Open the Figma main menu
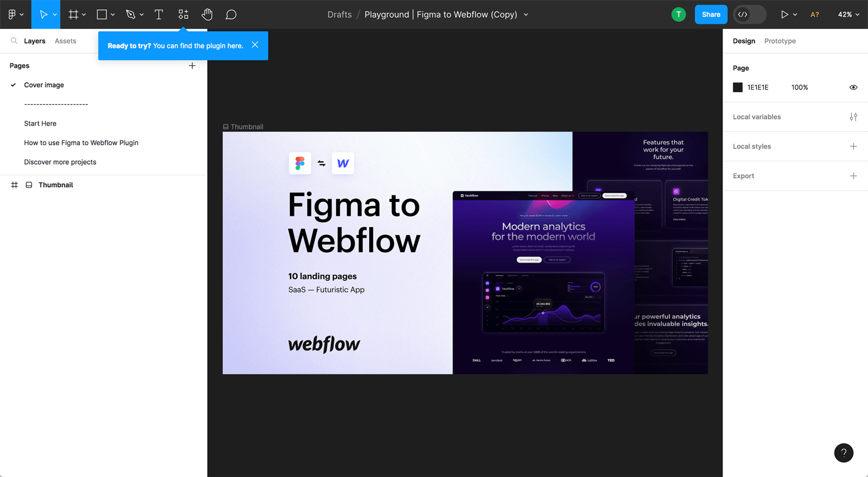 pyautogui.click(x=15, y=14)
